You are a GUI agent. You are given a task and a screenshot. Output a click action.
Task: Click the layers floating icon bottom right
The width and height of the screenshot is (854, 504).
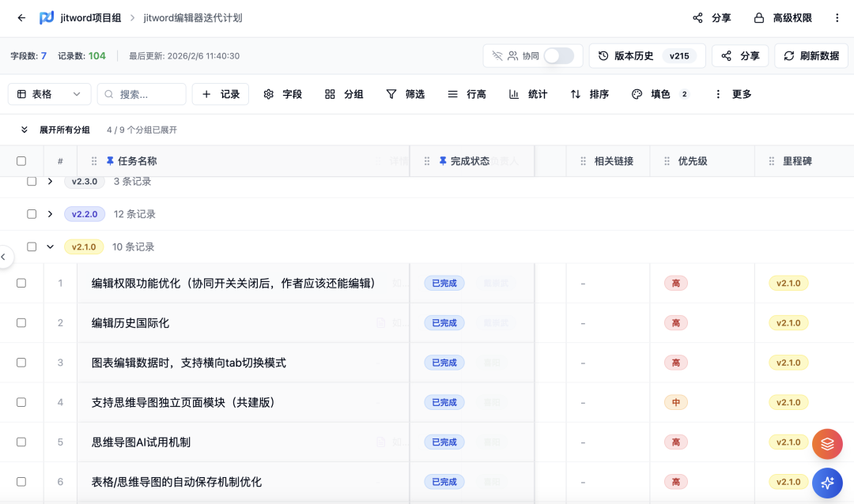827,443
